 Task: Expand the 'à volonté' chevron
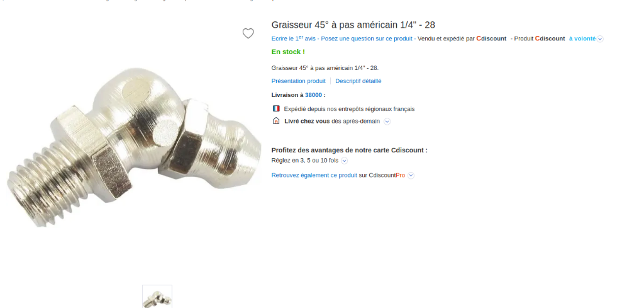coord(600,39)
